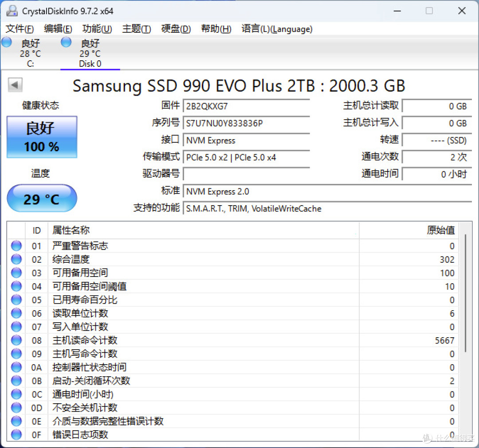Click the 主机总计读取 value 0 GB
Viewport: 479px width, 448px height.
(437, 106)
